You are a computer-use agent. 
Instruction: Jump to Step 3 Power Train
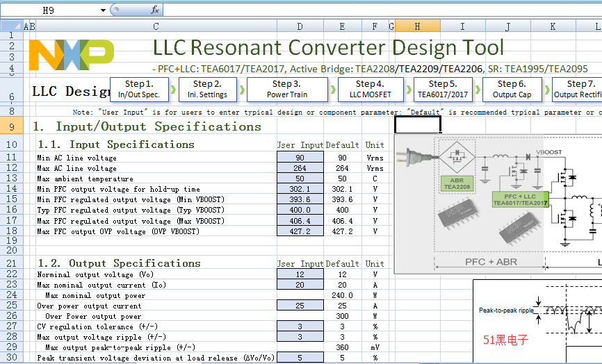(x=287, y=90)
